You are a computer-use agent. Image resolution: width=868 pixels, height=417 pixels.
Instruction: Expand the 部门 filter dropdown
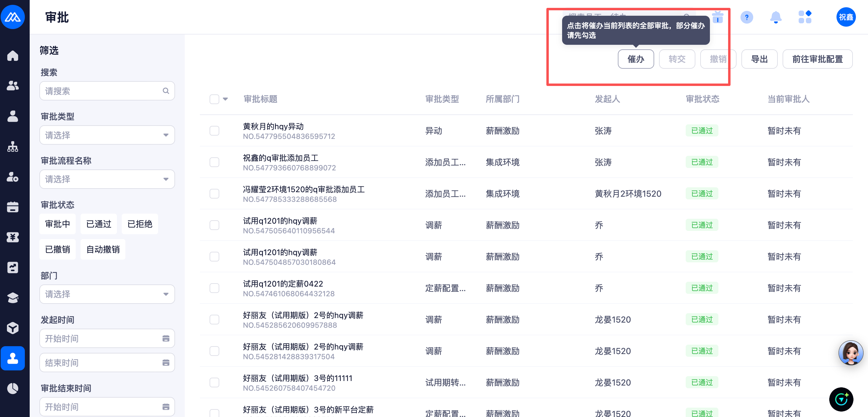coord(107,294)
